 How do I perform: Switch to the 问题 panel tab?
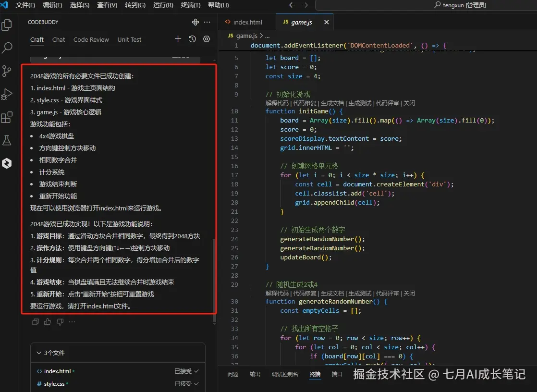point(233,374)
